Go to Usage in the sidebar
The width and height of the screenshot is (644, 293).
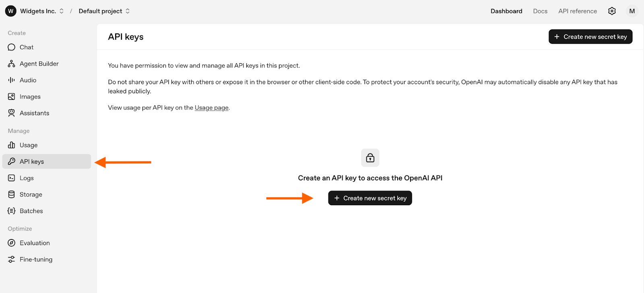(47, 145)
